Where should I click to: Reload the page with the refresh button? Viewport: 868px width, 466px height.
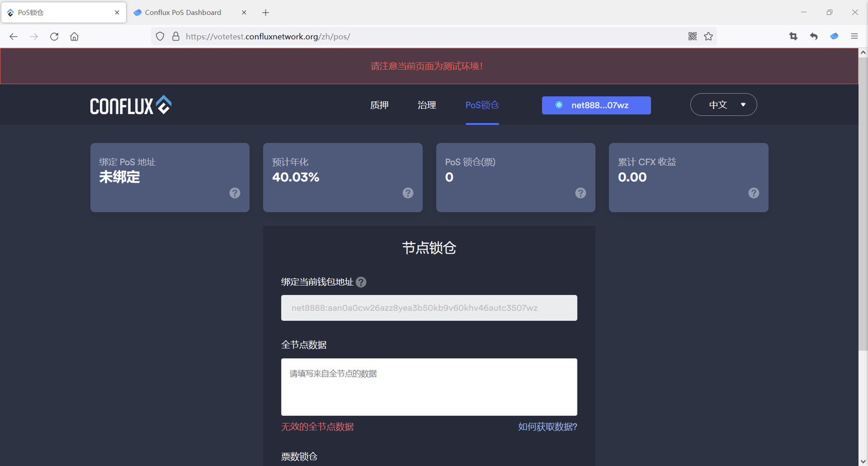54,36
